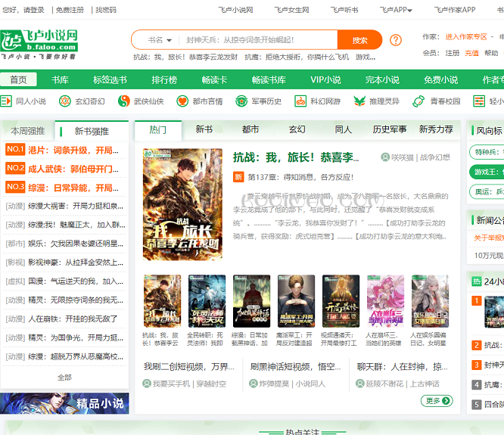The width and height of the screenshot is (504, 435).
Task: Expand the 飞卢APP dropdown menu
Action: click(396, 10)
